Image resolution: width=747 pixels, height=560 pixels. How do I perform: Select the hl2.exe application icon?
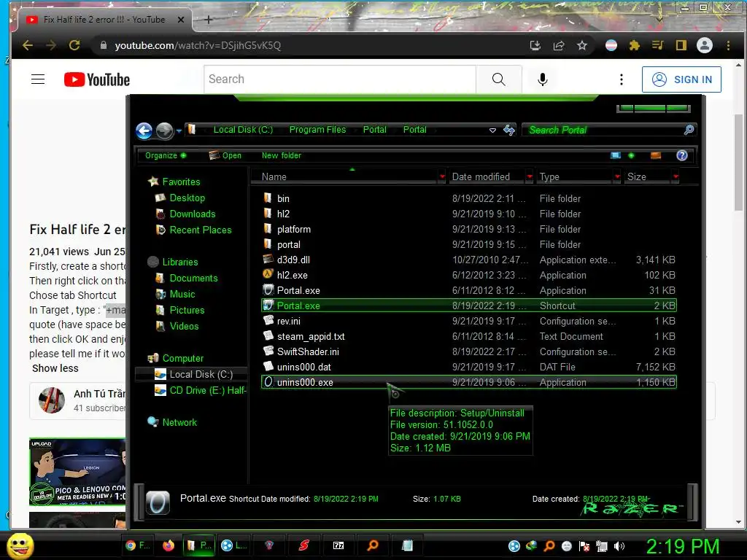pyautogui.click(x=268, y=275)
